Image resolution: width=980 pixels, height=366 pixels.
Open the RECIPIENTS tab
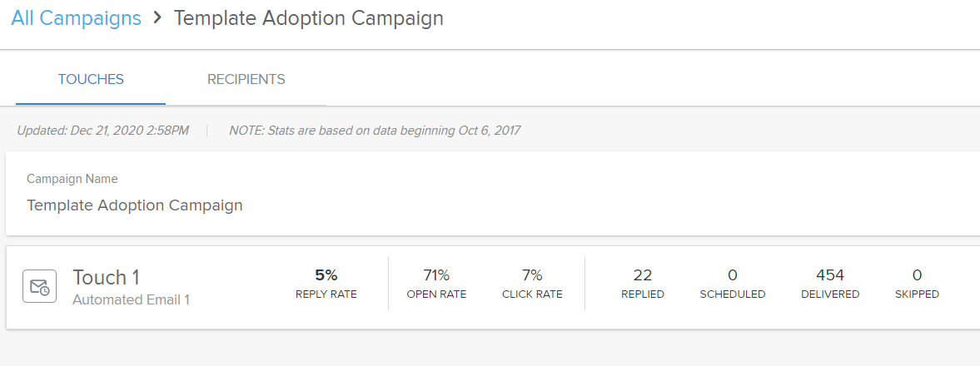click(x=246, y=79)
